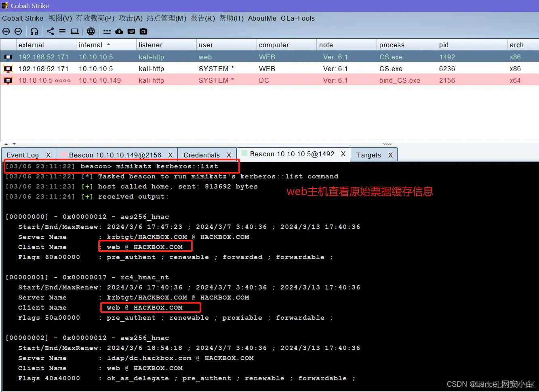Sort sessions by listener column header
539x392 pixels.
[166, 45]
